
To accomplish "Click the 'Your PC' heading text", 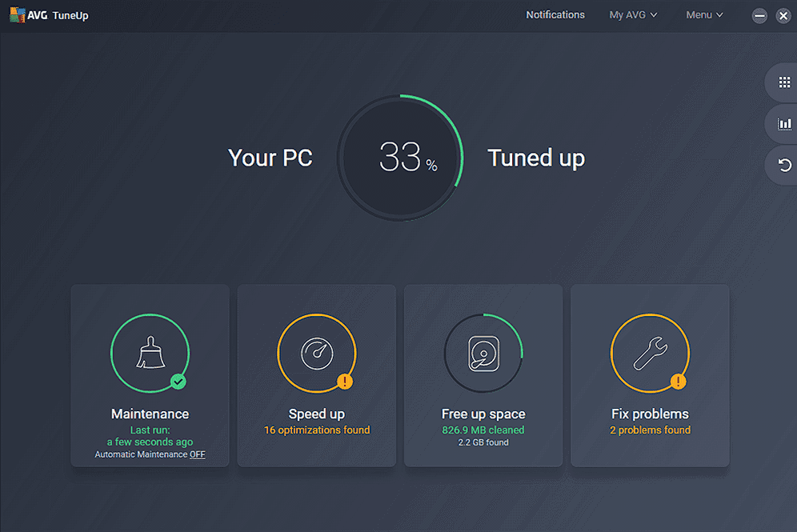I will click(270, 158).
